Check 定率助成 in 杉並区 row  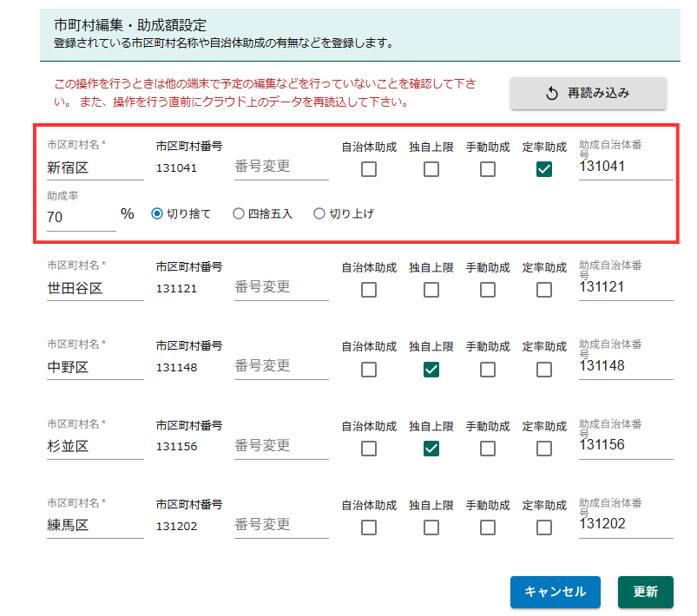click(544, 449)
